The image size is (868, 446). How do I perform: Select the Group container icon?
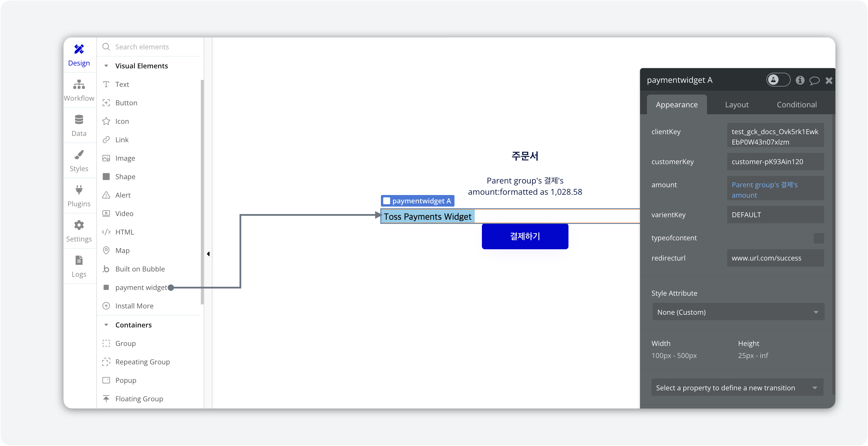click(x=106, y=344)
